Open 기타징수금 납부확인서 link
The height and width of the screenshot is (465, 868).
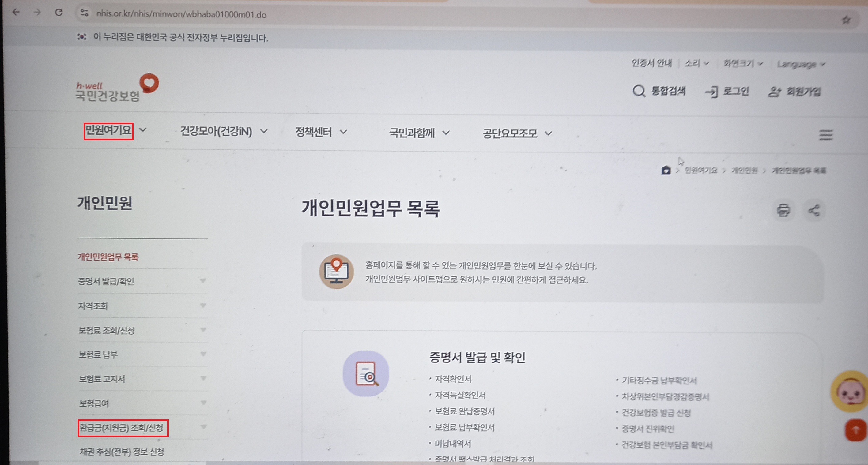pos(659,381)
